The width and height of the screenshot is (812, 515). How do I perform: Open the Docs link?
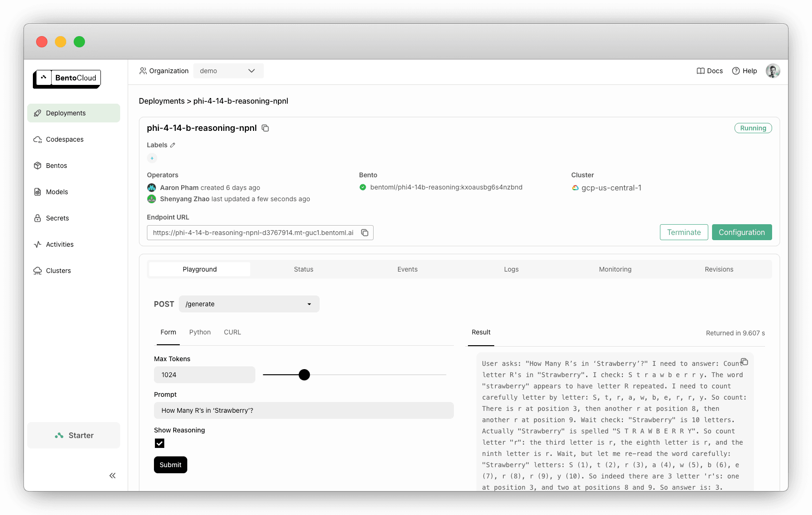point(710,71)
